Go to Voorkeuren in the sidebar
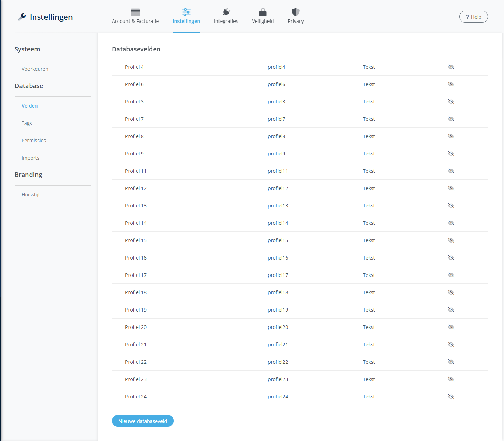Screen dimensions: 504x441 pyautogui.click(x=35, y=69)
